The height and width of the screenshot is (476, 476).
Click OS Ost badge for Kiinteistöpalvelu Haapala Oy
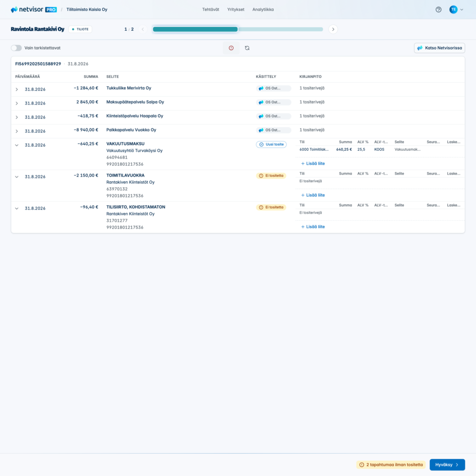click(273, 116)
